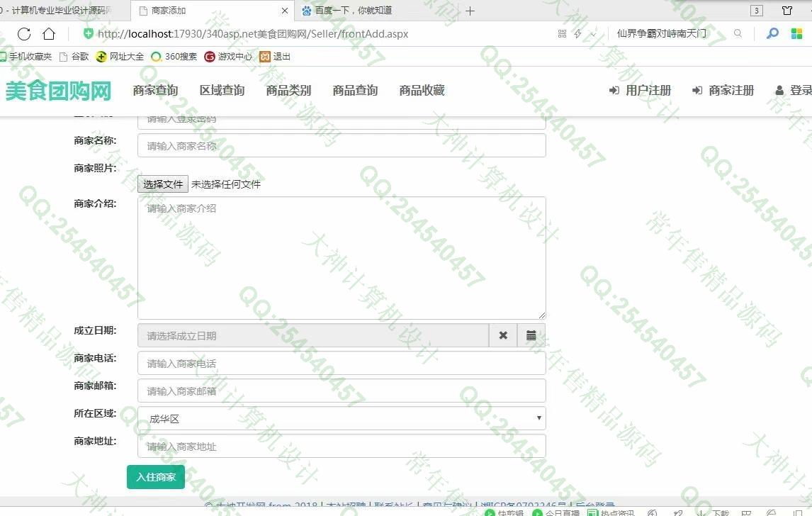This screenshot has height=516, width=812.
Task: Open the colorful apps grid icon
Action: 797,34
